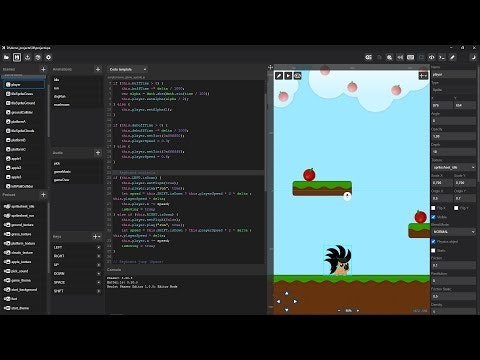
Task: Select the spritesheet_idle preload asset
Action: click(24, 206)
